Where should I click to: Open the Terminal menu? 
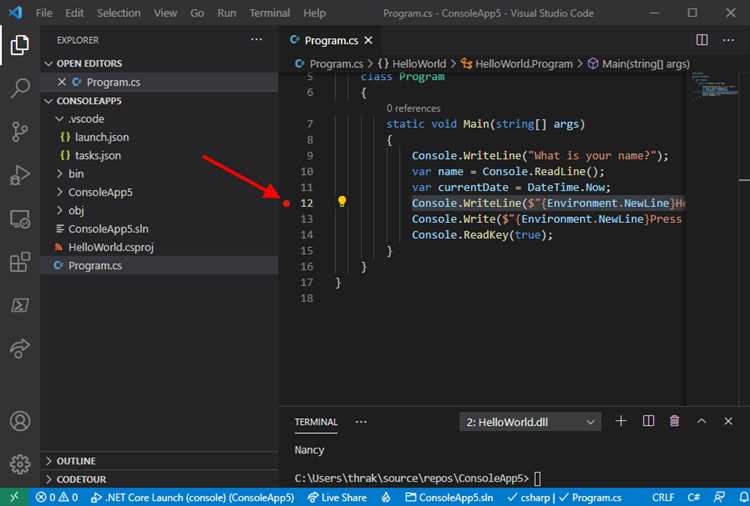coord(269,13)
